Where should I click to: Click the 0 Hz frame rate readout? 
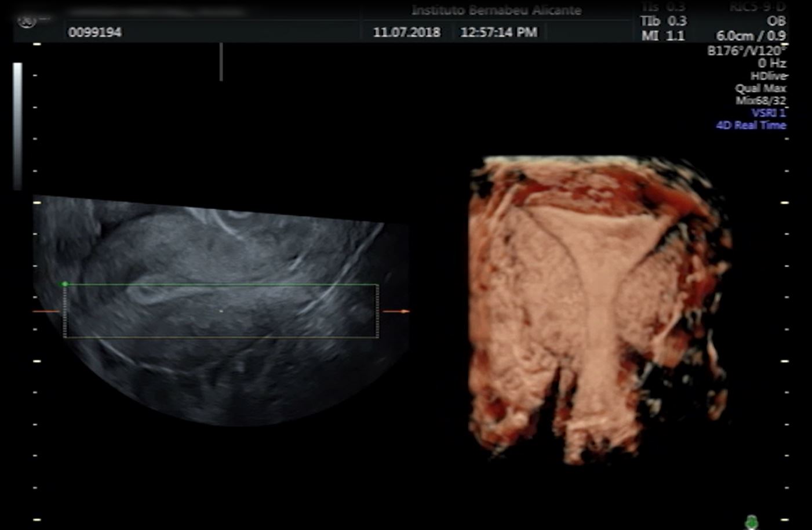point(773,63)
